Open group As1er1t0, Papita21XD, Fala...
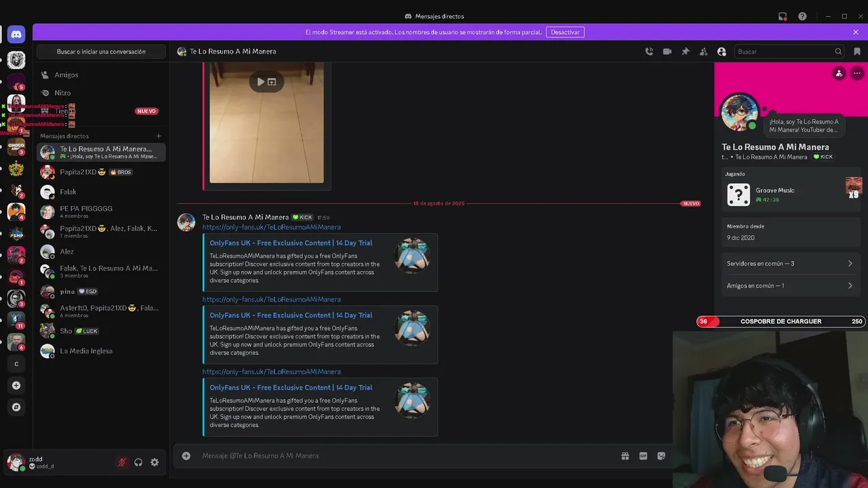The height and width of the screenshot is (488, 868). coord(101,311)
